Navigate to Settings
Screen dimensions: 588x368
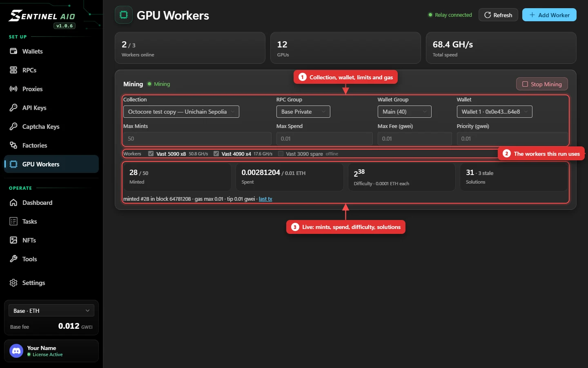(51, 283)
